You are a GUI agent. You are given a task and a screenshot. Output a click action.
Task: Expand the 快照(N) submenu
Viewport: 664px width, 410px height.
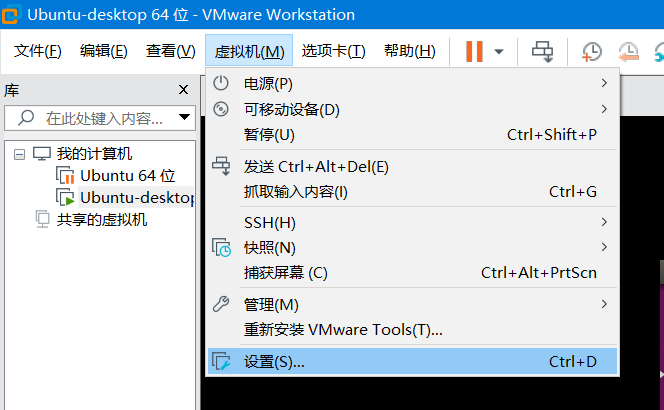pyautogui.click(x=412, y=247)
